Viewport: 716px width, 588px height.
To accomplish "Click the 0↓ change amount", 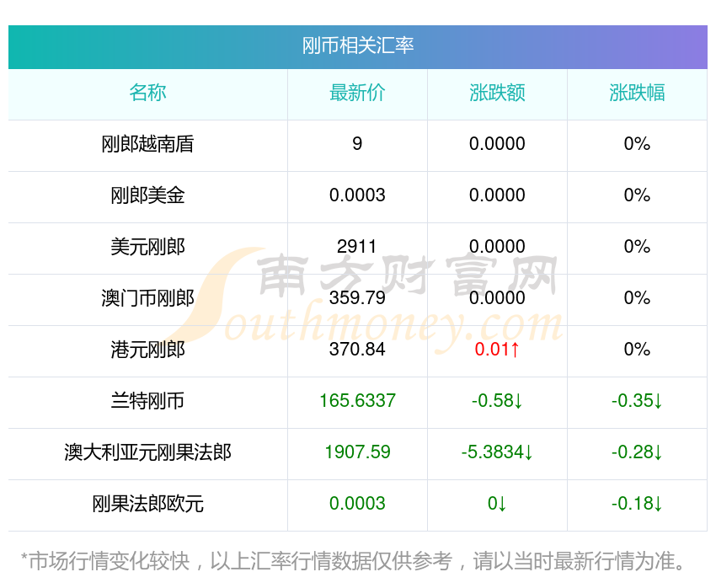I will 497,504.
